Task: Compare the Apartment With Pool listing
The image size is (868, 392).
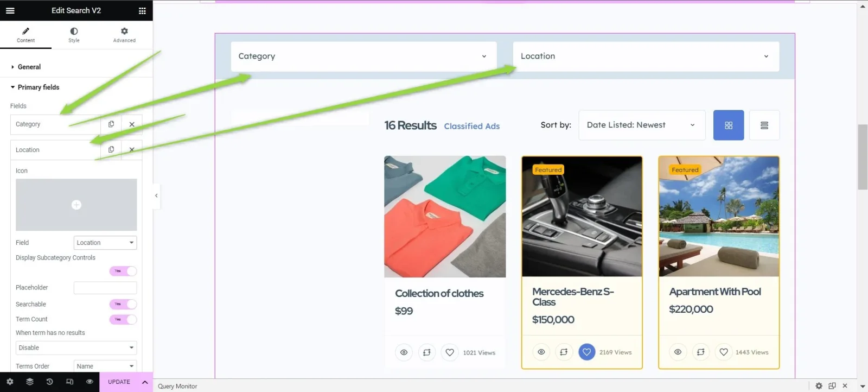Action: pos(700,352)
